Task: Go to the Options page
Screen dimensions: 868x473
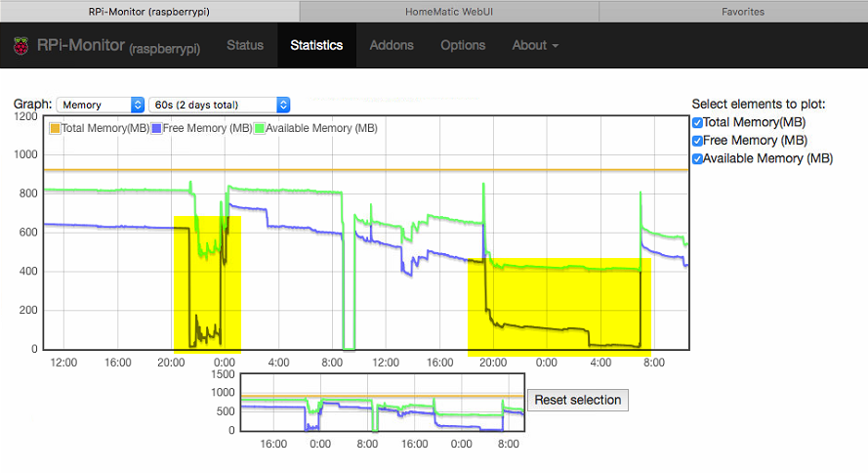Action: (x=462, y=46)
